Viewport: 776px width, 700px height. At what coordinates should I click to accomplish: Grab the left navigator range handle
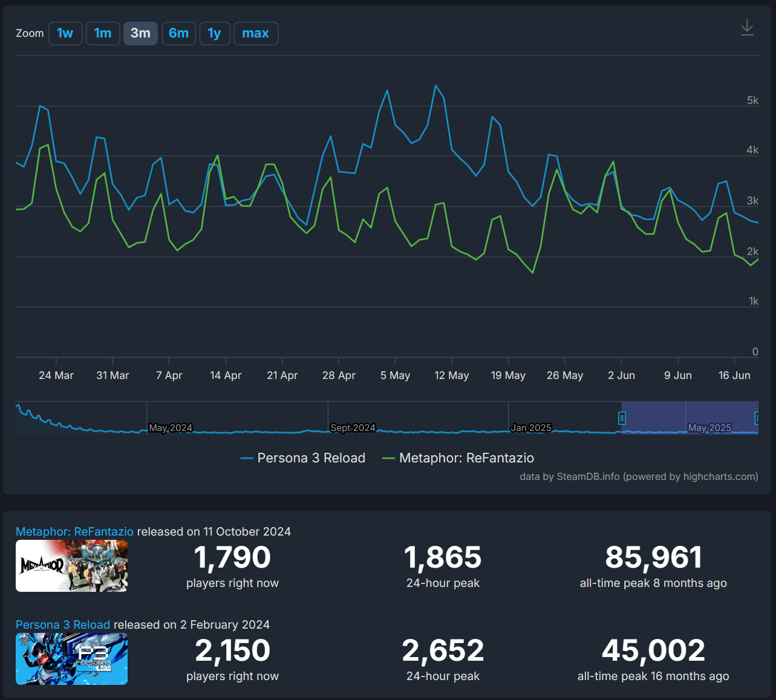(622, 418)
